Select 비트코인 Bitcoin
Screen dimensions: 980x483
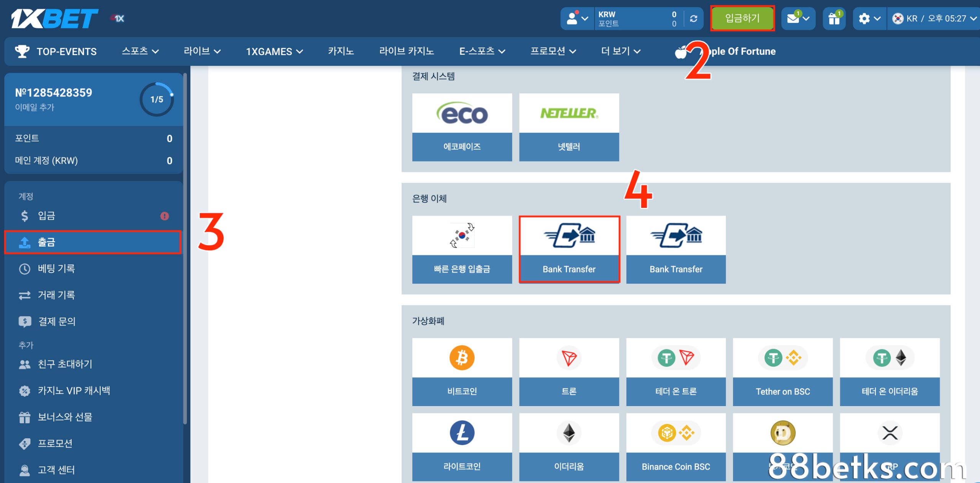462,372
